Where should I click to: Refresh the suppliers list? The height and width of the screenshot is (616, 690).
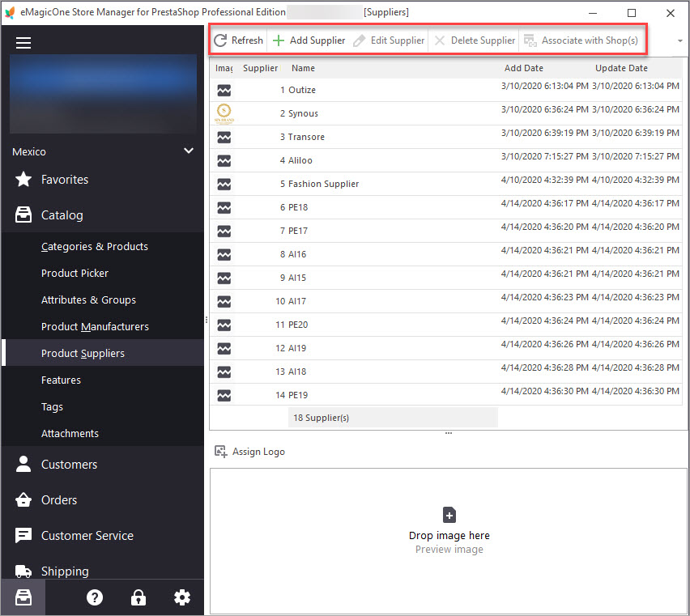[238, 40]
